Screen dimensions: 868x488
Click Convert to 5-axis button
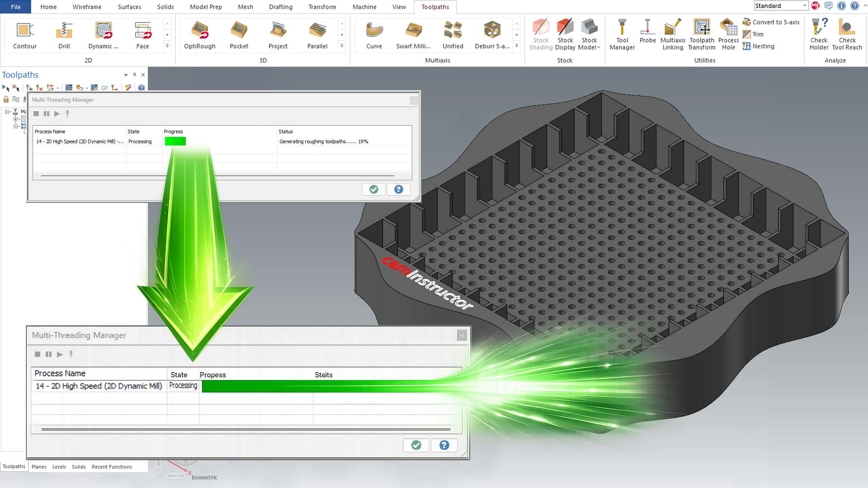click(x=771, y=22)
